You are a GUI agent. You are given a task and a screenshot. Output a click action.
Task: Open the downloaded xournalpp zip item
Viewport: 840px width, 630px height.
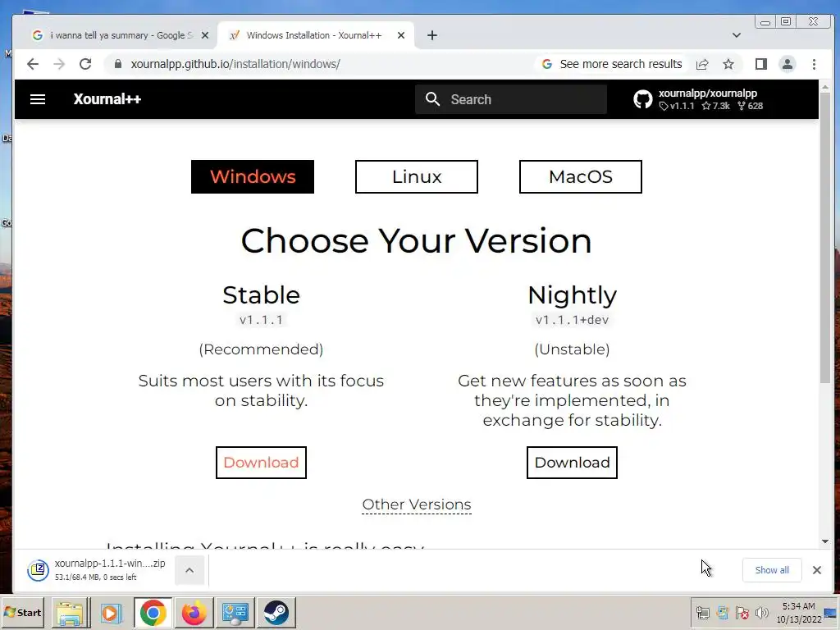97,569
